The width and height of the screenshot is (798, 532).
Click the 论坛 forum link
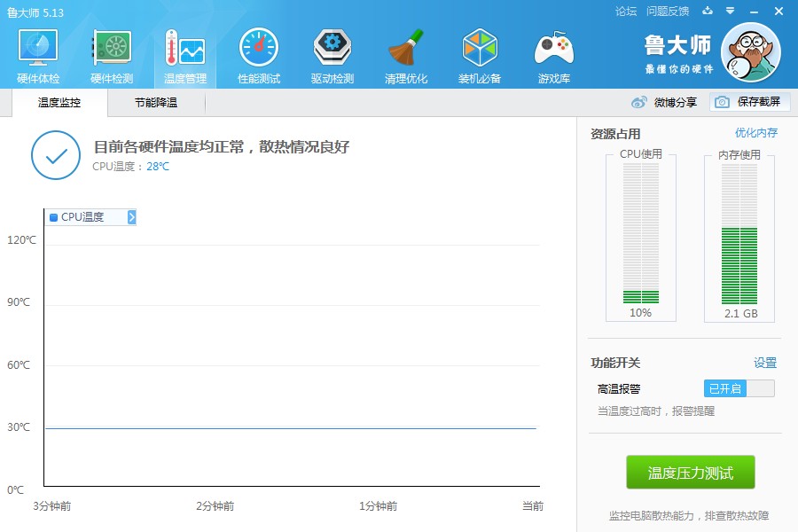[x=626, y=12]
